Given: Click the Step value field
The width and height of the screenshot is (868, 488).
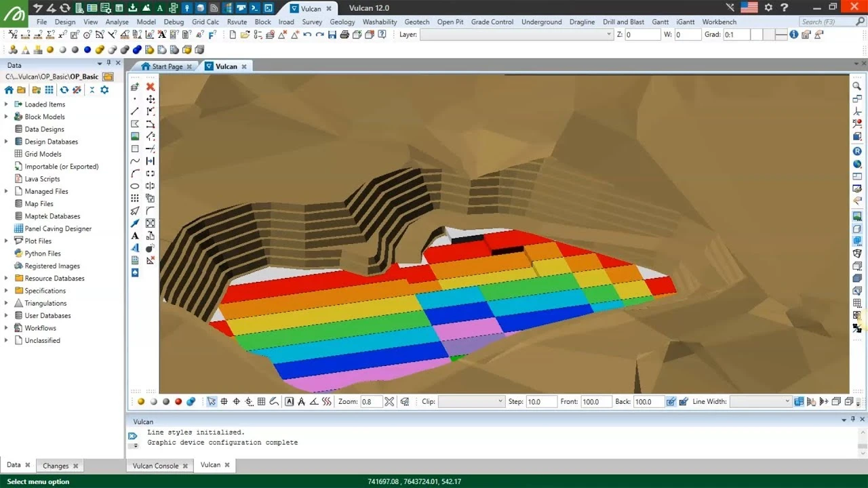Looking at the screenshot, I should tap(541, 401).
